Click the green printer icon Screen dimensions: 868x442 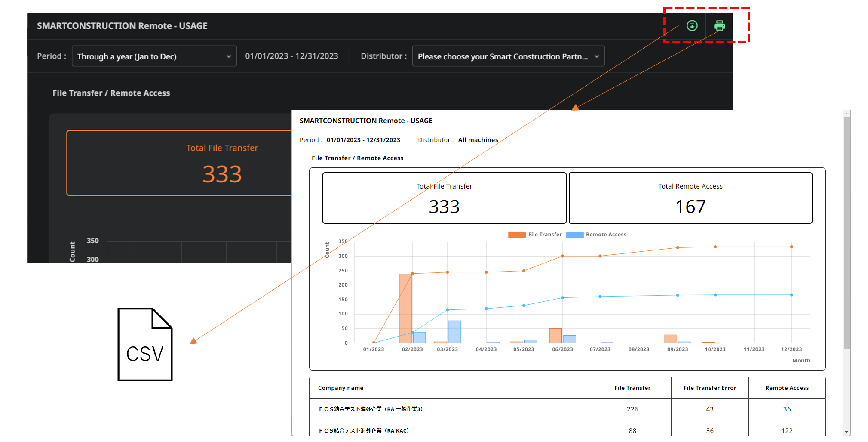tap(719, 26)
